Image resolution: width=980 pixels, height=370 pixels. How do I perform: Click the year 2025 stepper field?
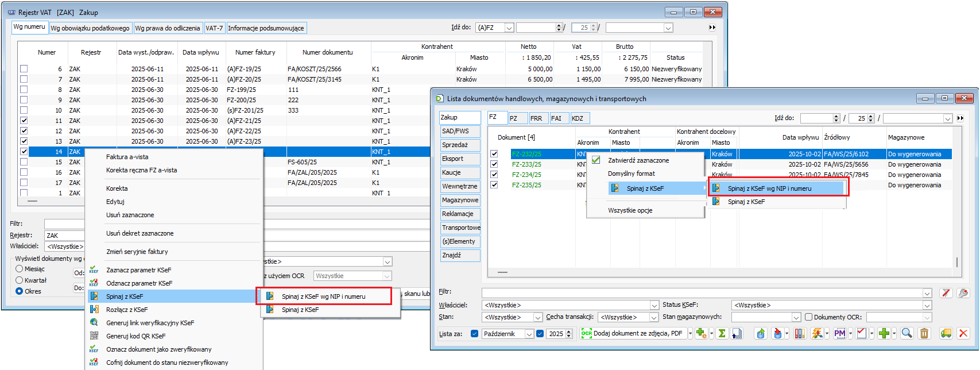pos(556,334)
